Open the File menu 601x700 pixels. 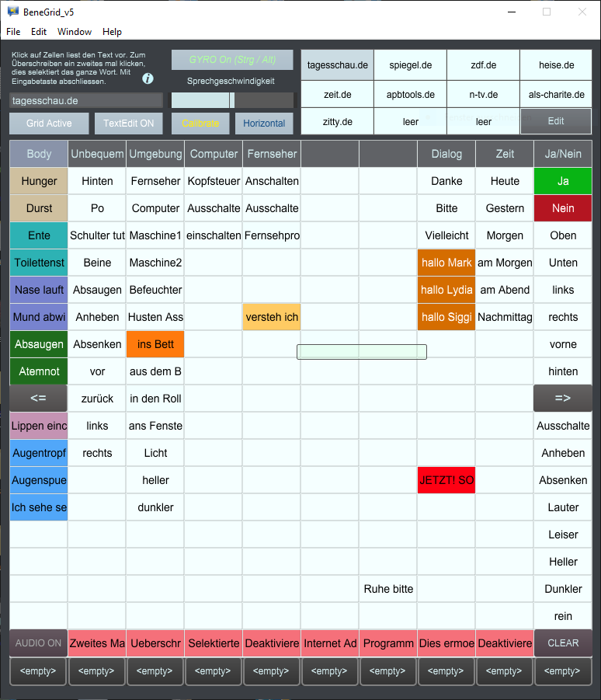(x=13, y=32)
